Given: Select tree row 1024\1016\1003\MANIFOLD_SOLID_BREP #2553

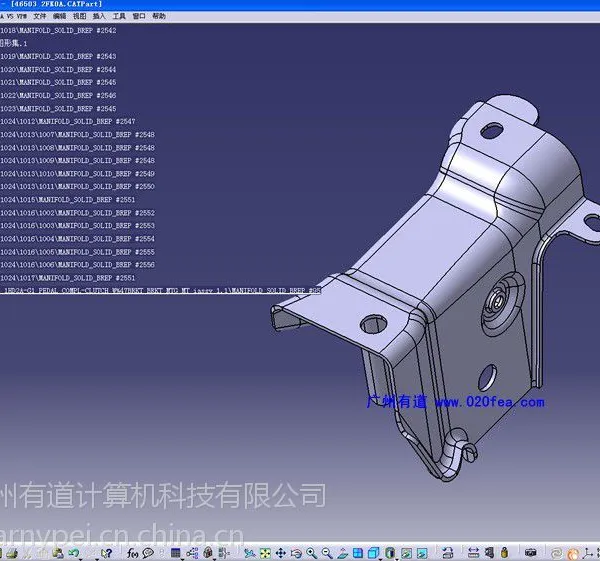Looking at the screenshot, I should [78, 225].
